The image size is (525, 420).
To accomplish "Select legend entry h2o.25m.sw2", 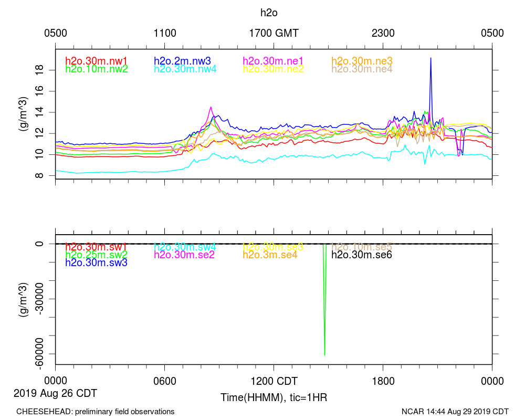I will click(97, 255).
